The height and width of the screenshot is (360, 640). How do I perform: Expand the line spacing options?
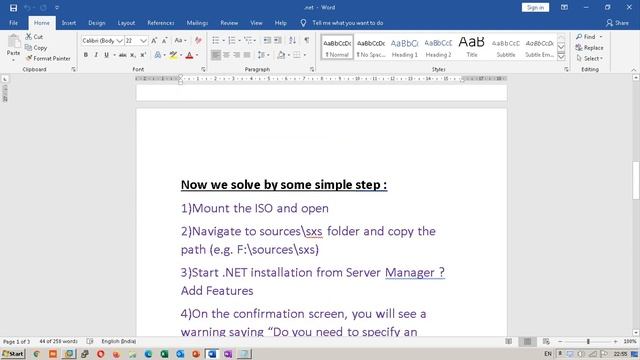(264, 55)
